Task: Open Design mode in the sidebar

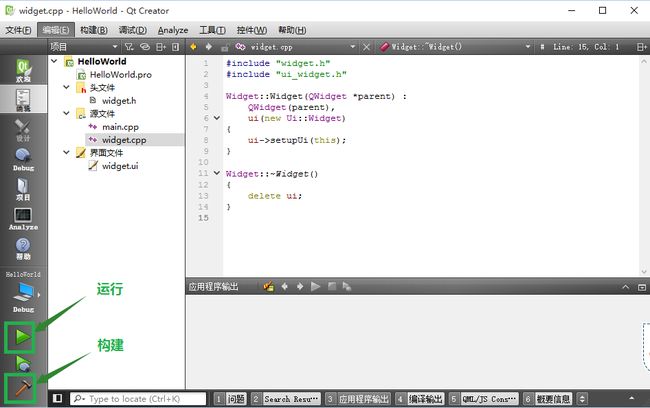Action: [23, 130]
